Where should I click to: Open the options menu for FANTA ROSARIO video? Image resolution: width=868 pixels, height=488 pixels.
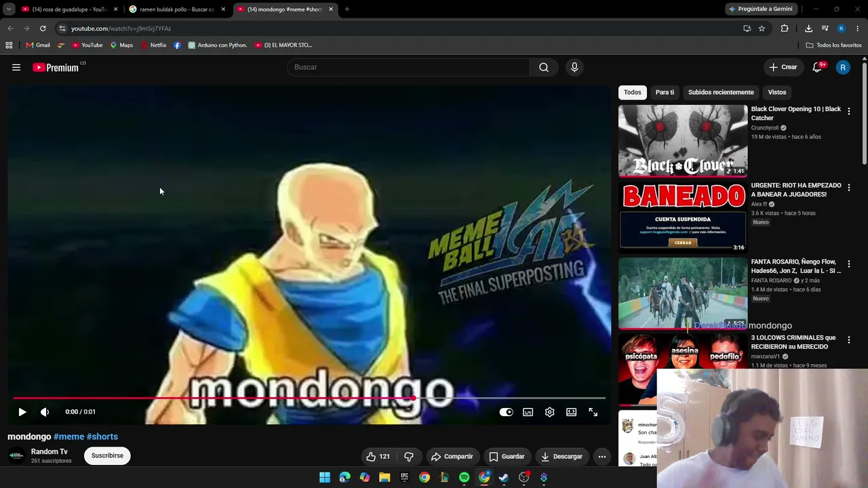click(849, 264)
